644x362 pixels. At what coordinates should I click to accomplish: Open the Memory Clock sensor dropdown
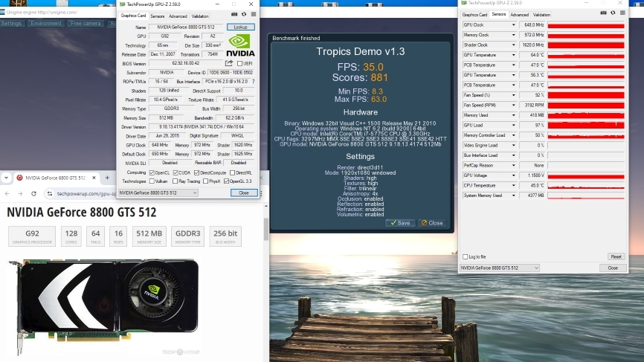click(513, 35)
